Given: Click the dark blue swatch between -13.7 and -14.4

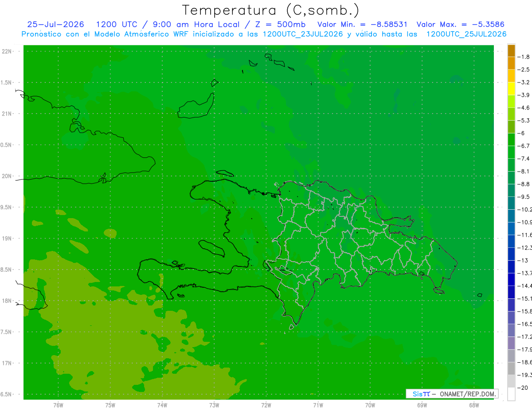Looking at the screenshot, I should click(x=511, y=279).
